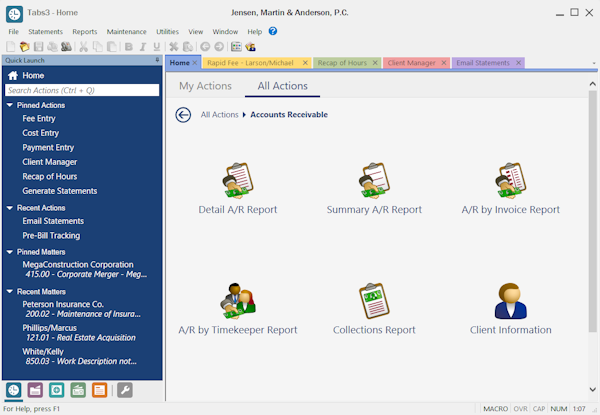This screenshot has height=415, width=600.
Task: Collapse the Recent Actions section
Action: coord(10,208)
